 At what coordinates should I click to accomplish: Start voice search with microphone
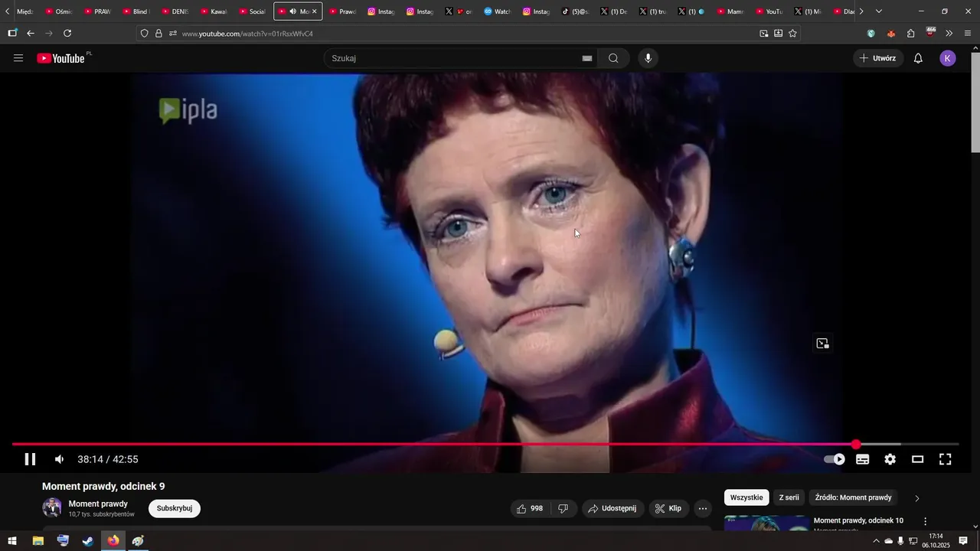[648, 58]
